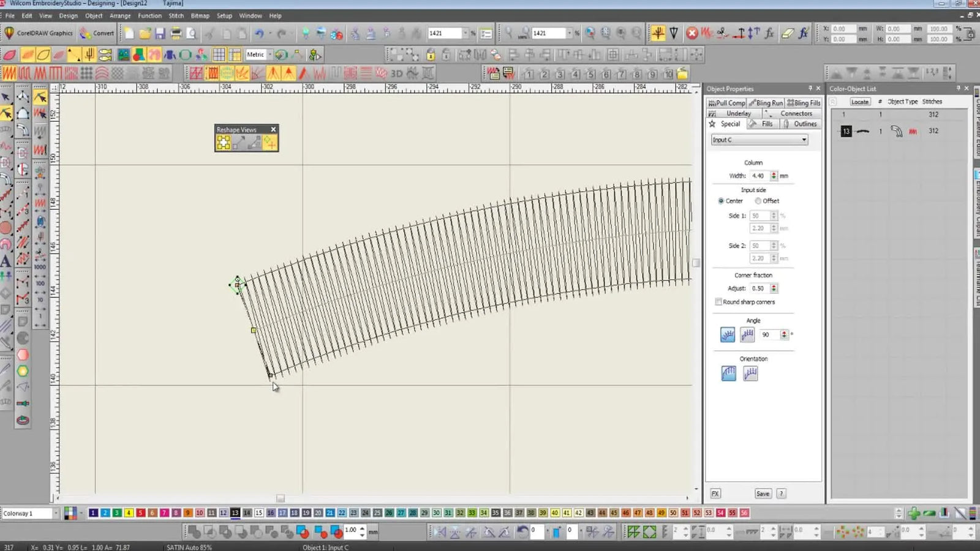This screenshot has width=980, height=551.
Task: Select the first Orientation icon
Action: click(728, 373)
